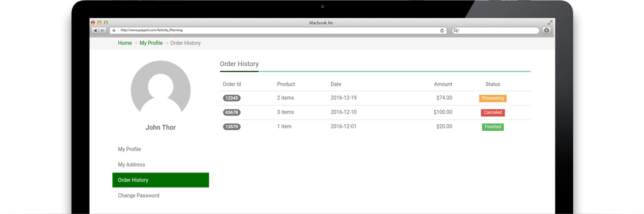Screen dimensions: 644x214
Task: Open order 12345 badge
Action: point(232,98)
